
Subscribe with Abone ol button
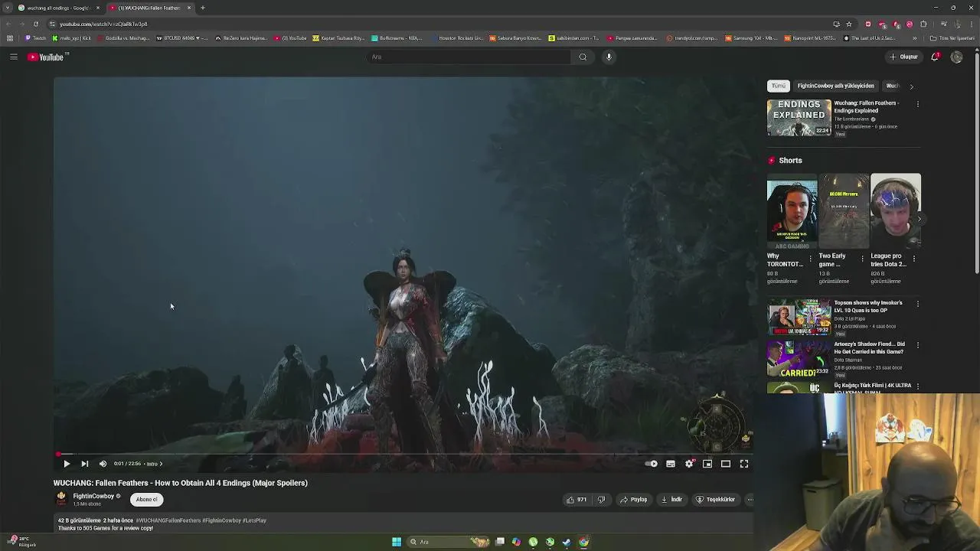(x=146, y=500)
